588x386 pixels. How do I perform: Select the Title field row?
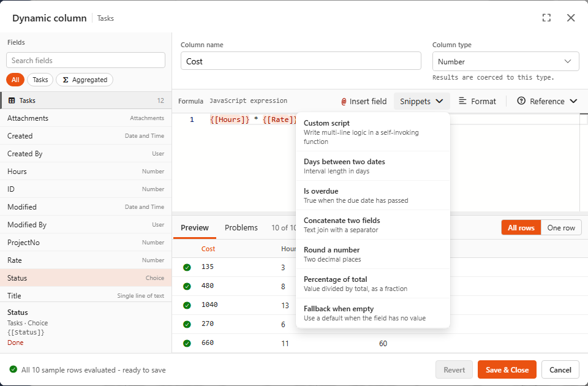coord(86,295)
